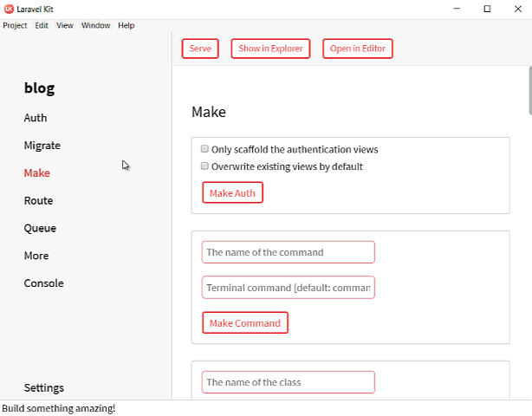
Task: Click the vertical scrollbar thumb
Action: (530, 91)
